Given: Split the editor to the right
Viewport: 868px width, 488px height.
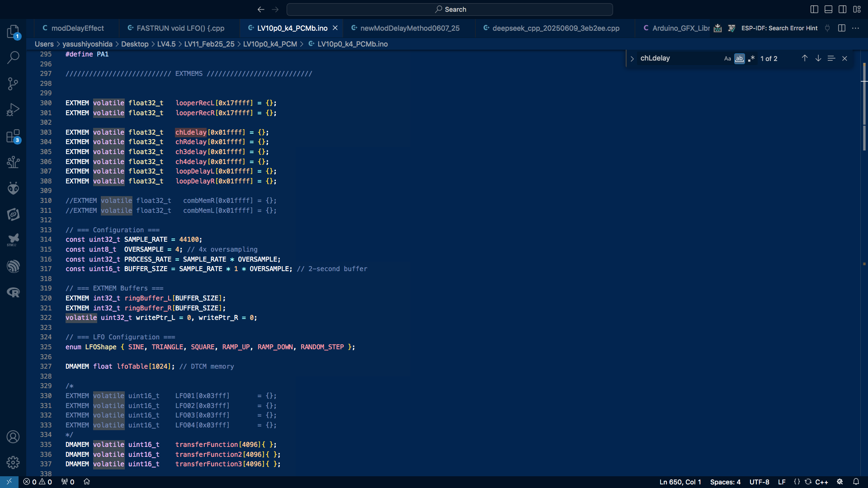Looking at the screenshot, I should [841, 28].
